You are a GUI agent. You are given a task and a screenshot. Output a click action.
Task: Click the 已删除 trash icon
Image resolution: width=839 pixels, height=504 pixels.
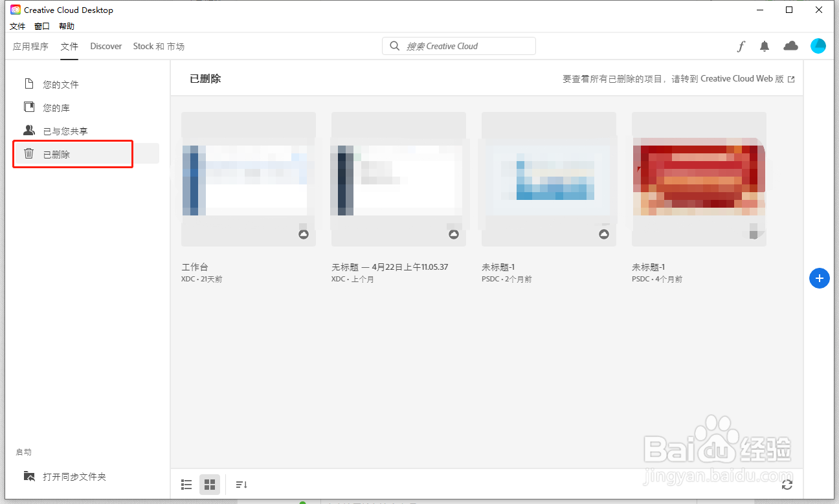pos(28,154)
